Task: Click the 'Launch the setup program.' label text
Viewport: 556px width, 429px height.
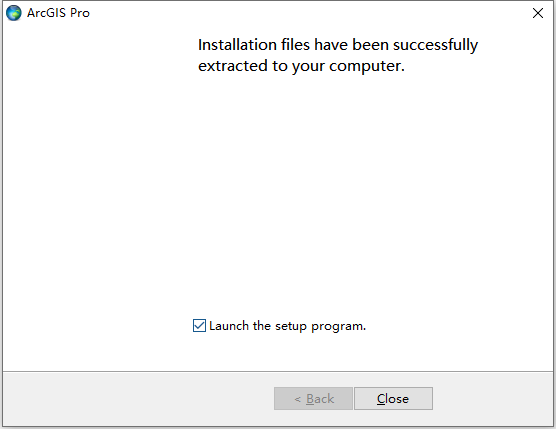Action: (287, 326)
